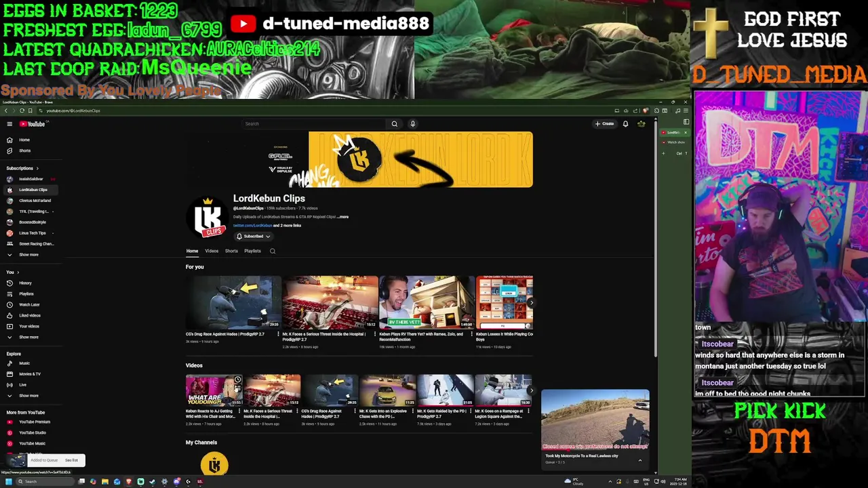868x488 pixels.
Task: Search within the channel using the magnifier icon
Action: click(273, 251)
